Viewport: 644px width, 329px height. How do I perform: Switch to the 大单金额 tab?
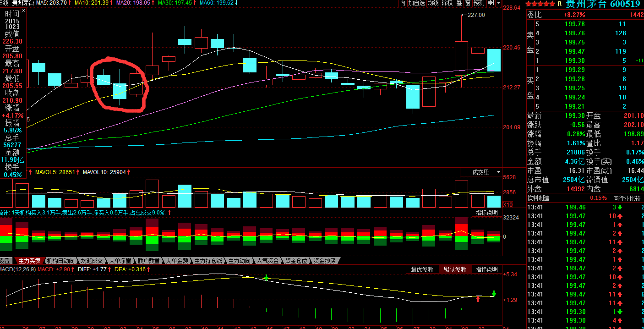(177, 261)
